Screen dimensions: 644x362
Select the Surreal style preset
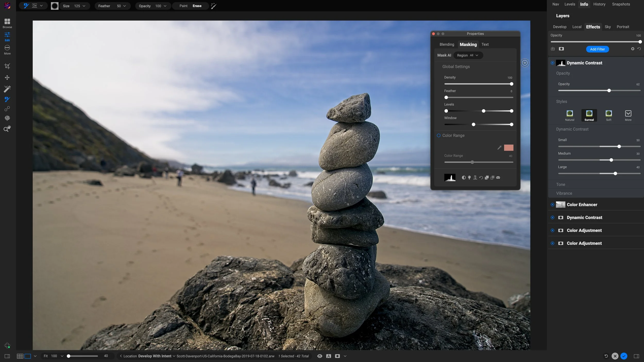(x=589, y=115)
